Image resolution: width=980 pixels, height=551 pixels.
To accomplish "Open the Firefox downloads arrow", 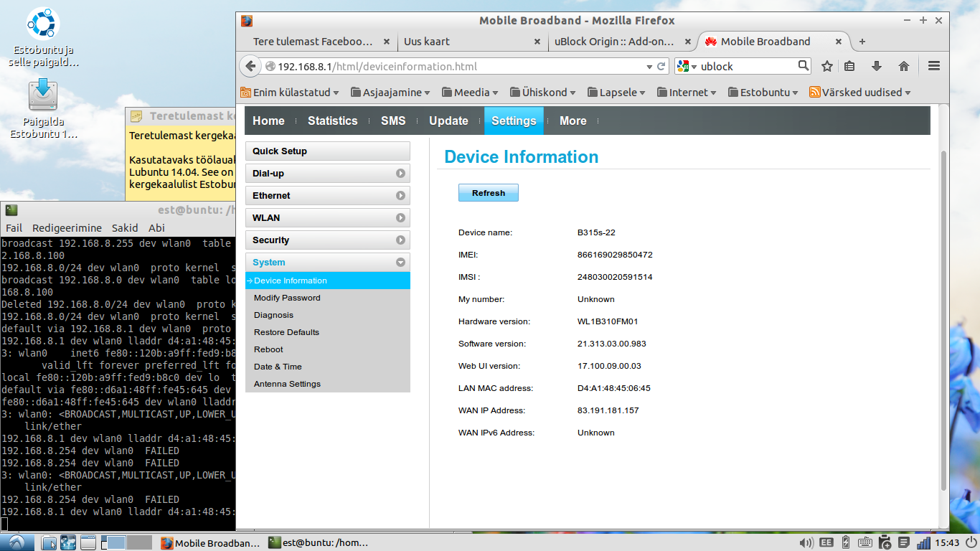I will [x=876, y=66].
